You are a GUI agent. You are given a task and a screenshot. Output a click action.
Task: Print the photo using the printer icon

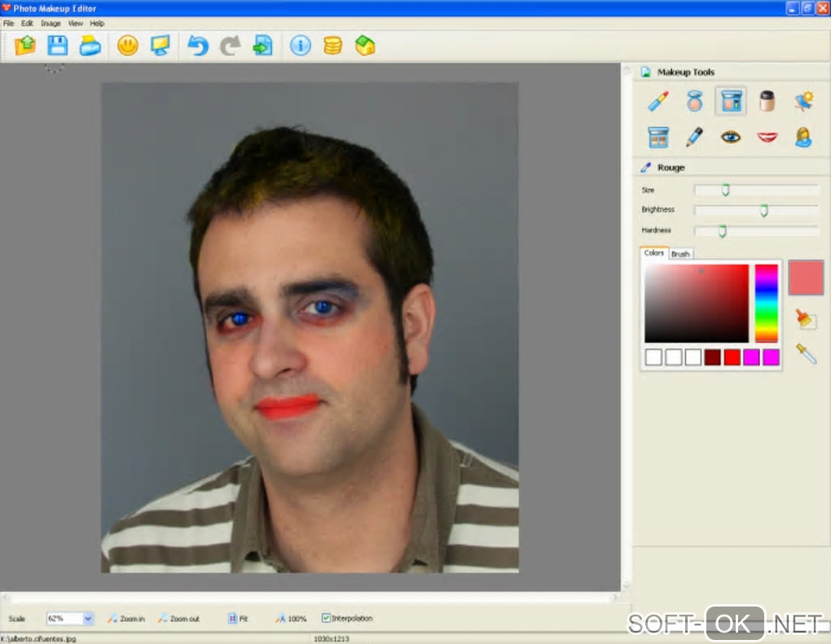coord(90,46)
